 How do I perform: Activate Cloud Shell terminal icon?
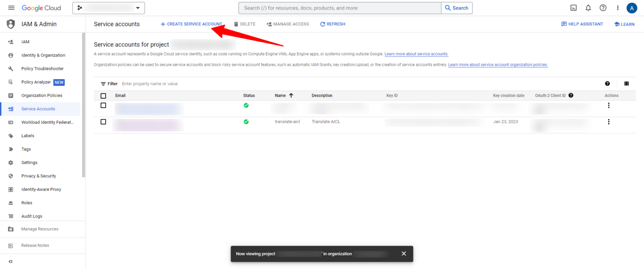[574, 8]
